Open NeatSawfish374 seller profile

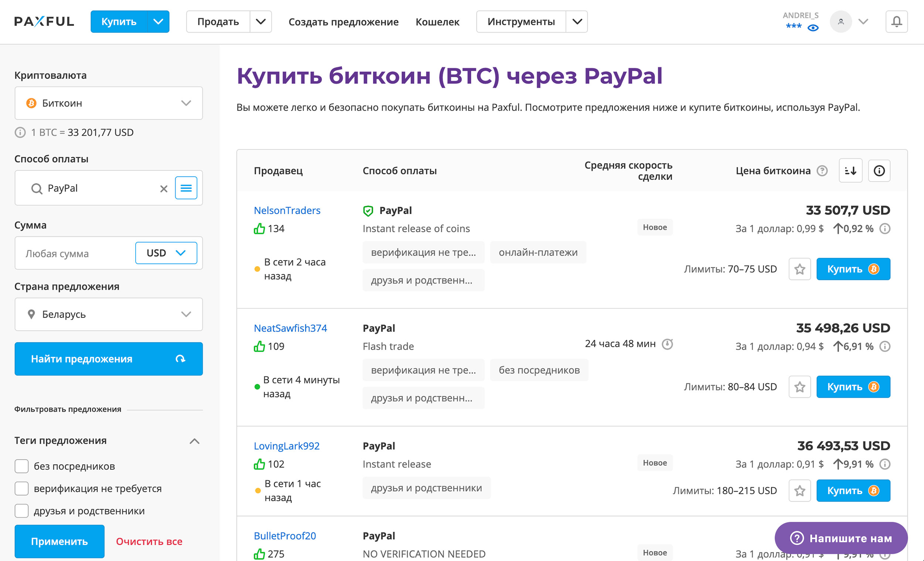(x=290, y=328)
